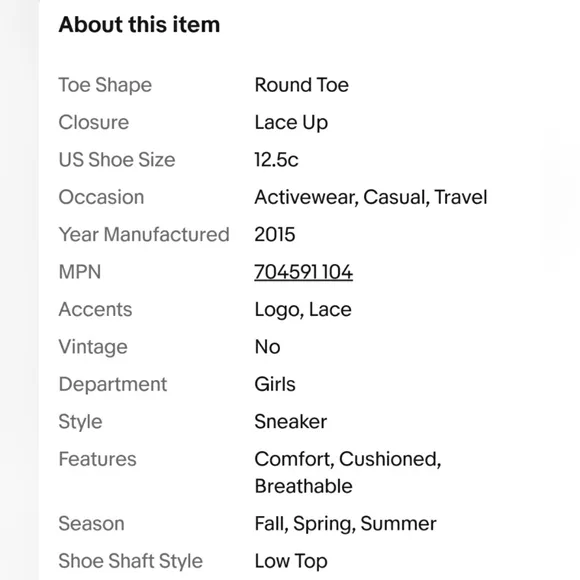Viewport: 580px width, 580px height.
Task: Click the Fall, Spring, Summer season text
Action: [345, 524]
